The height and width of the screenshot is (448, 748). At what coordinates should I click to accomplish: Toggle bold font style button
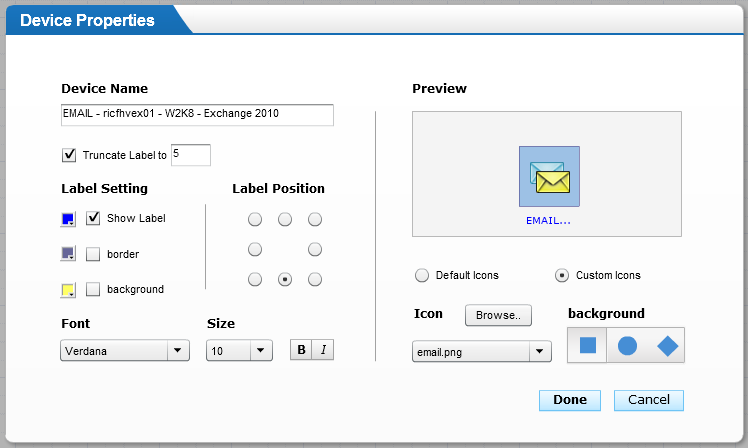click(x=301, y=350)
